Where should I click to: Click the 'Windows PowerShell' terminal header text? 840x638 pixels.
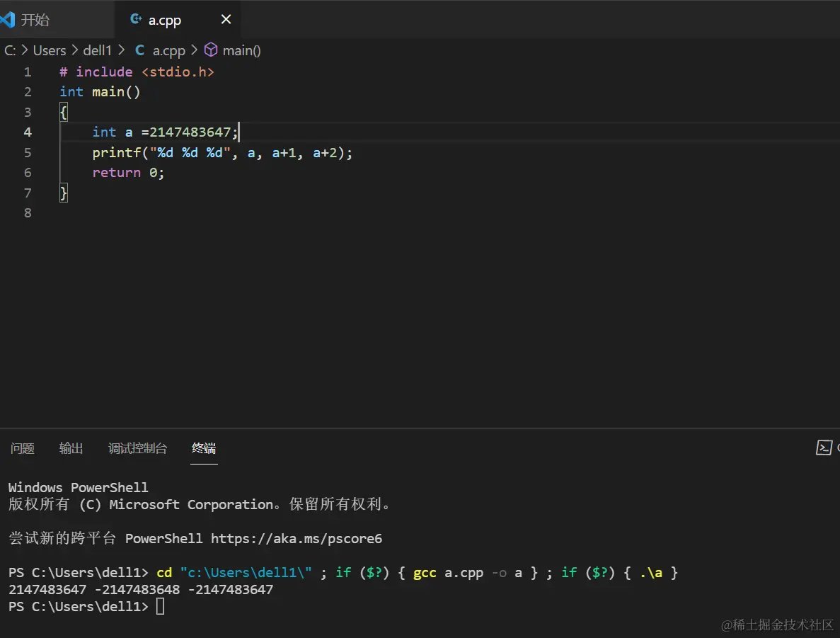pyautogui.click(x=79, y=487)
